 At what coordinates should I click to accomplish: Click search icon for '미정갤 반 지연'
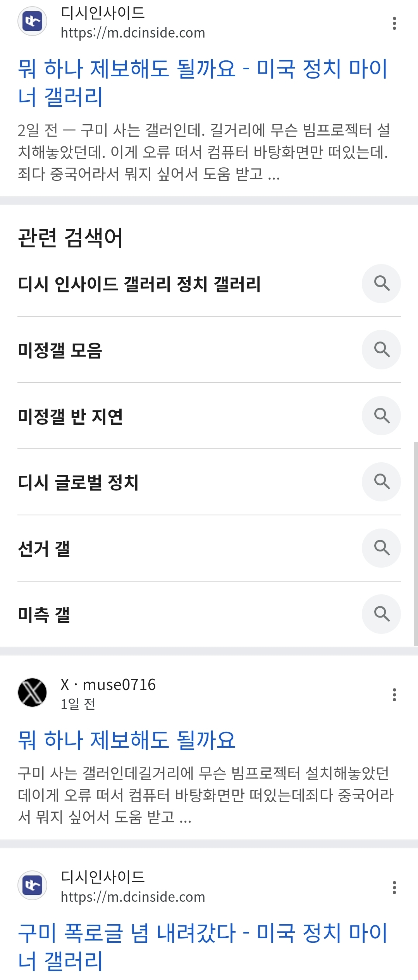point(381,415)
